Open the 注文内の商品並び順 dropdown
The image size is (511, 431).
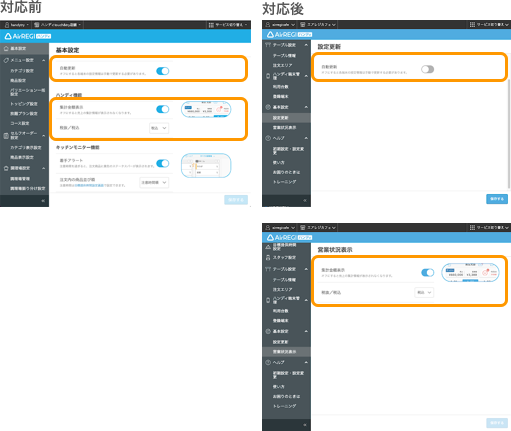point(154,182)
